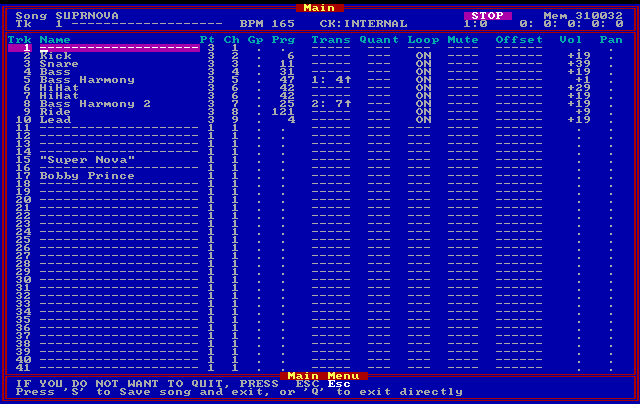The width and height of the screenshot is (640, 404).
Task: Click the Pan field of the Kick track
Action: (x=611, y=56)
